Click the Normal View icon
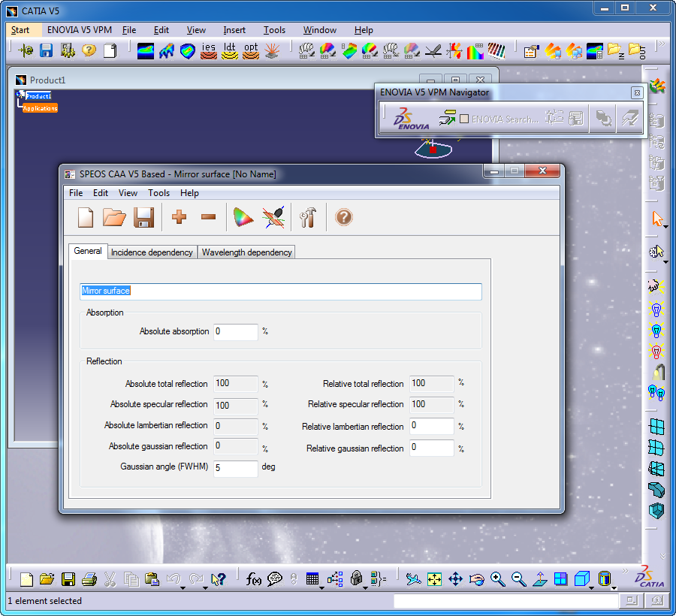676x616 pixels. (540, 579)
